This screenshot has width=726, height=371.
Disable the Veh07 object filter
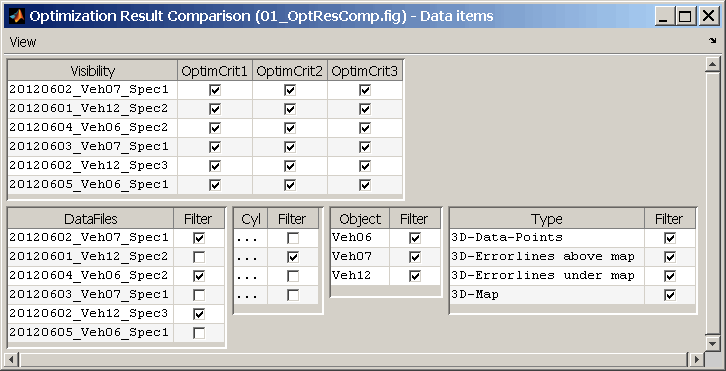pos(415,257)
